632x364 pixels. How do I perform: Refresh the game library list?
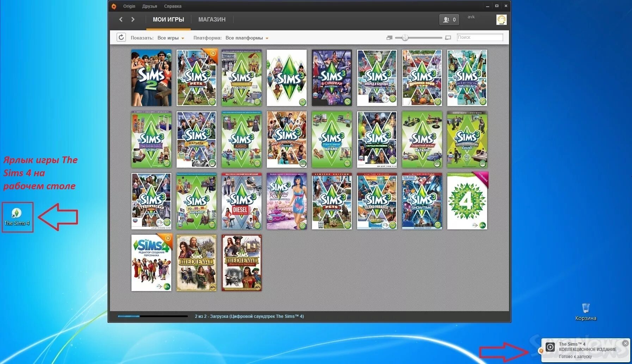(x=121, y=37)
